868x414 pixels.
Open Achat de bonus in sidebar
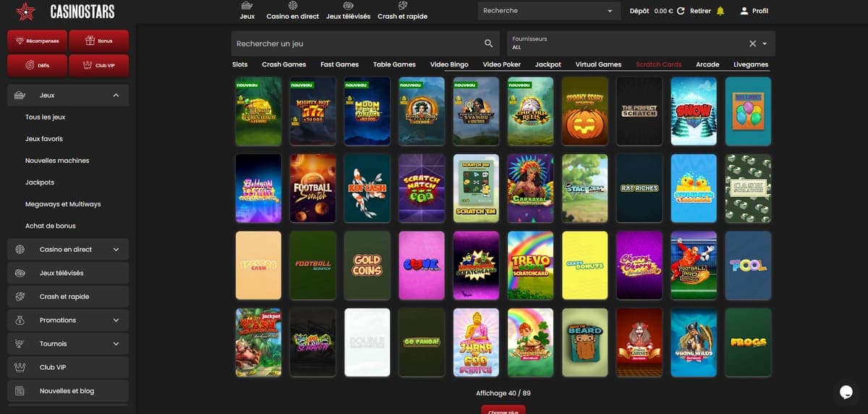(x=51, y=226)
